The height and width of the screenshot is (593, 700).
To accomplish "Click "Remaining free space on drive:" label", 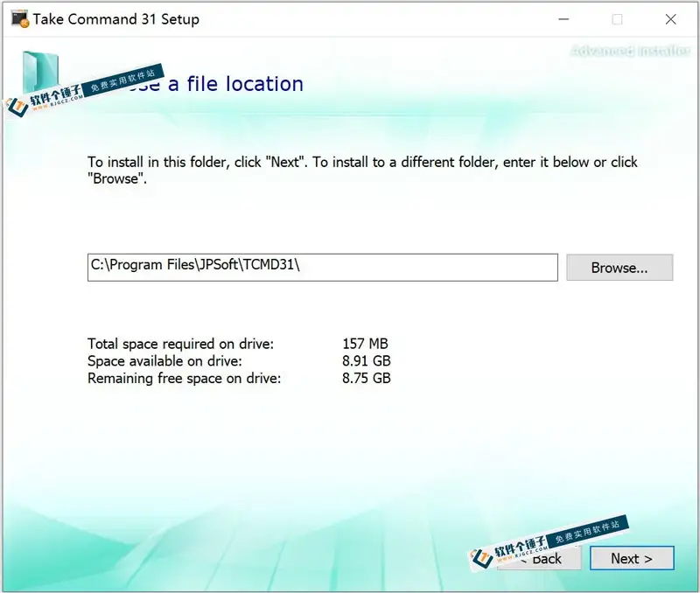I will (185, 378).
